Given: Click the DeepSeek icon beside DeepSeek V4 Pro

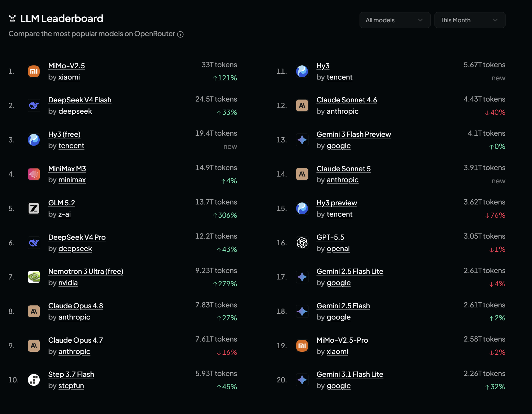Looking at the screenshot, I should 34,243.
